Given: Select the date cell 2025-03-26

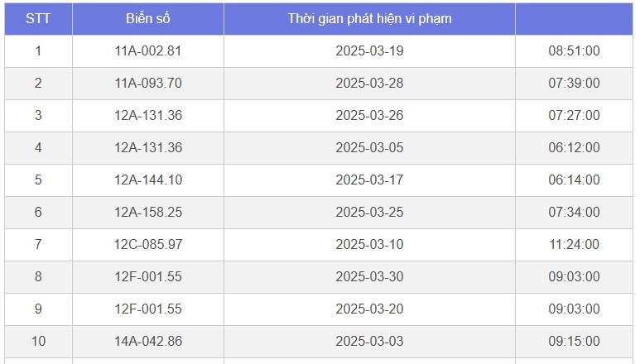Looking at the screenshot, I should point(369,116).
